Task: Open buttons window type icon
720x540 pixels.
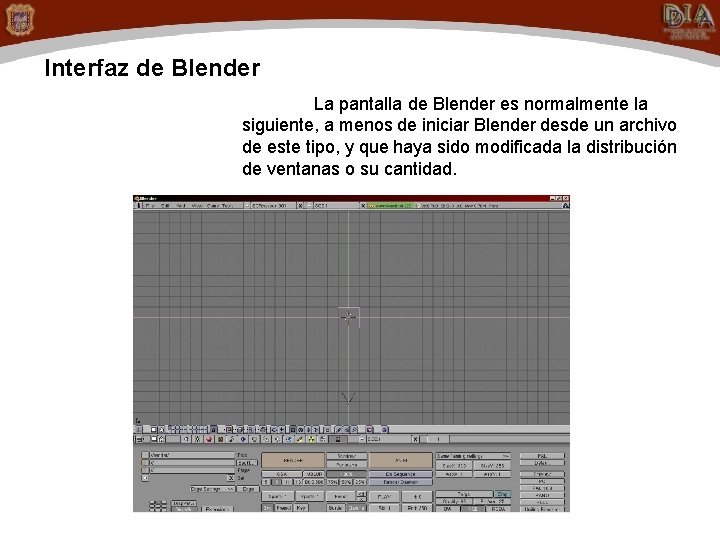Action: 140,439
